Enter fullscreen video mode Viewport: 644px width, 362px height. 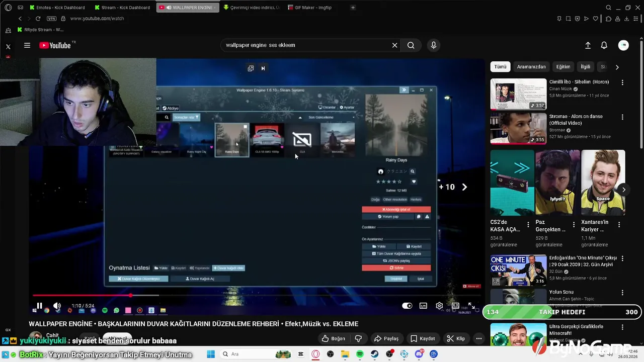pos(471,306)
